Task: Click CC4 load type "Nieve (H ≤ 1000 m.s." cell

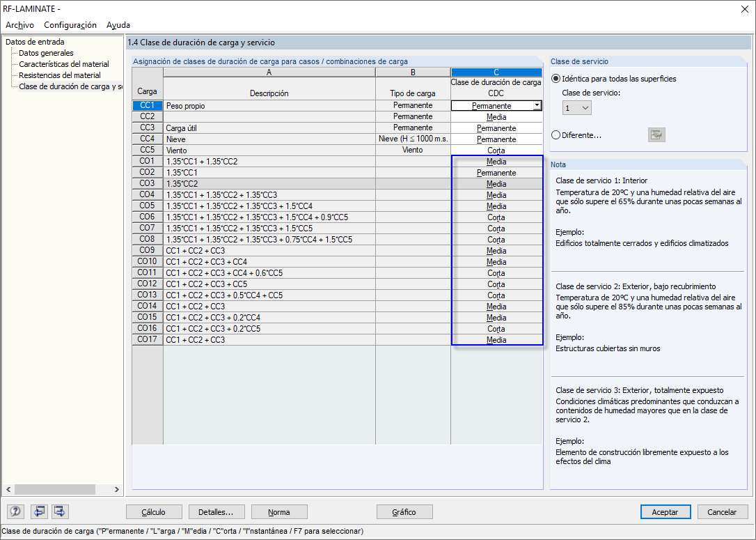Action: point(414,139)
